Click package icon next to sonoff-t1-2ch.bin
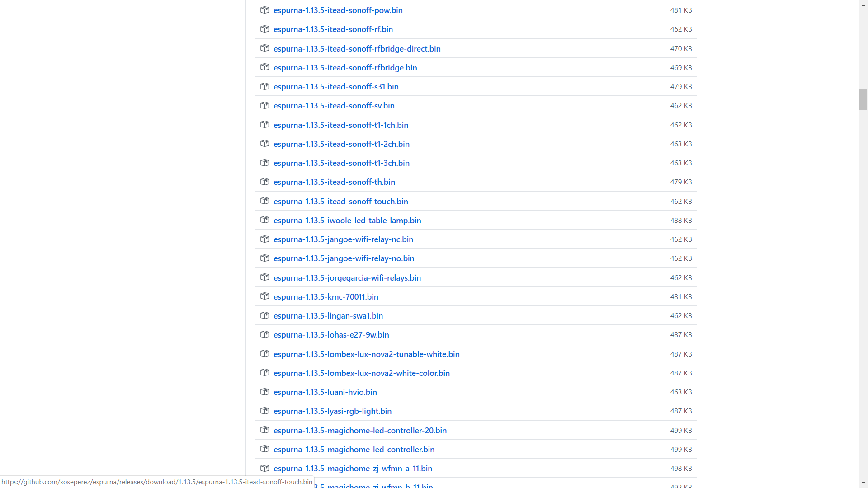The image size is (868, 488). click(x=265, y=144)
